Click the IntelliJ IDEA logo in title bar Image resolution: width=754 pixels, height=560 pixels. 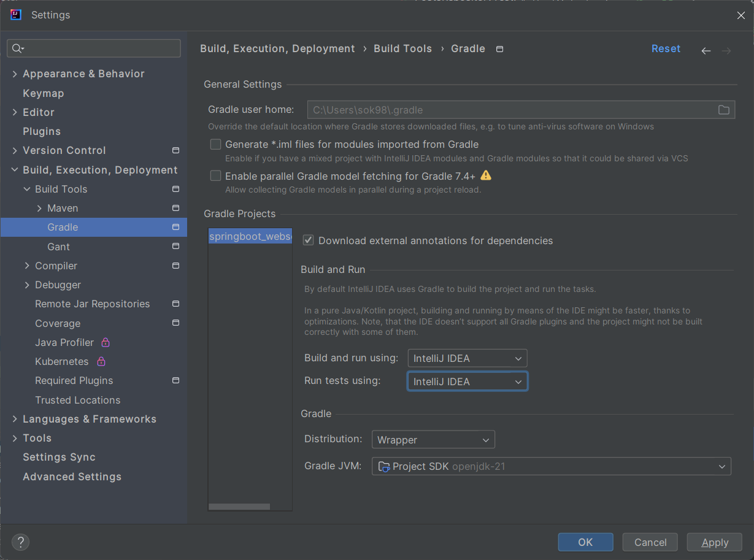click(17, 15)
